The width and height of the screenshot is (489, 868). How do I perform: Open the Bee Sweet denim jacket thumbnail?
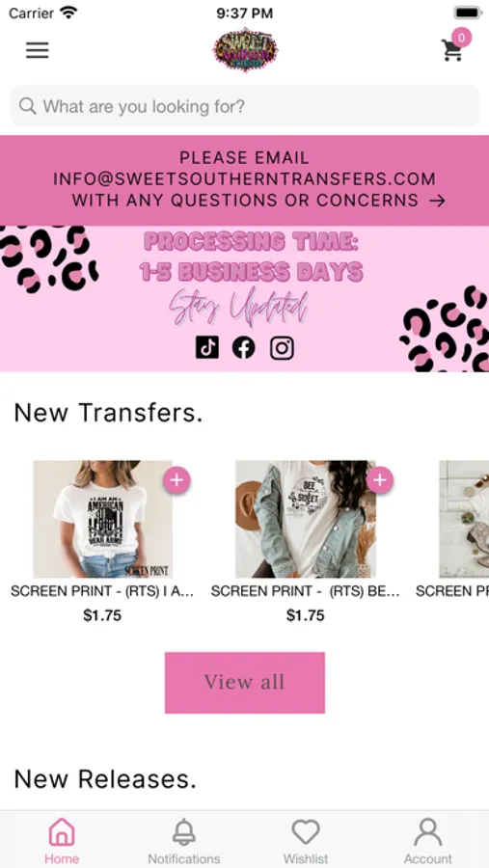pyautogui.click(x=306, y=519)
